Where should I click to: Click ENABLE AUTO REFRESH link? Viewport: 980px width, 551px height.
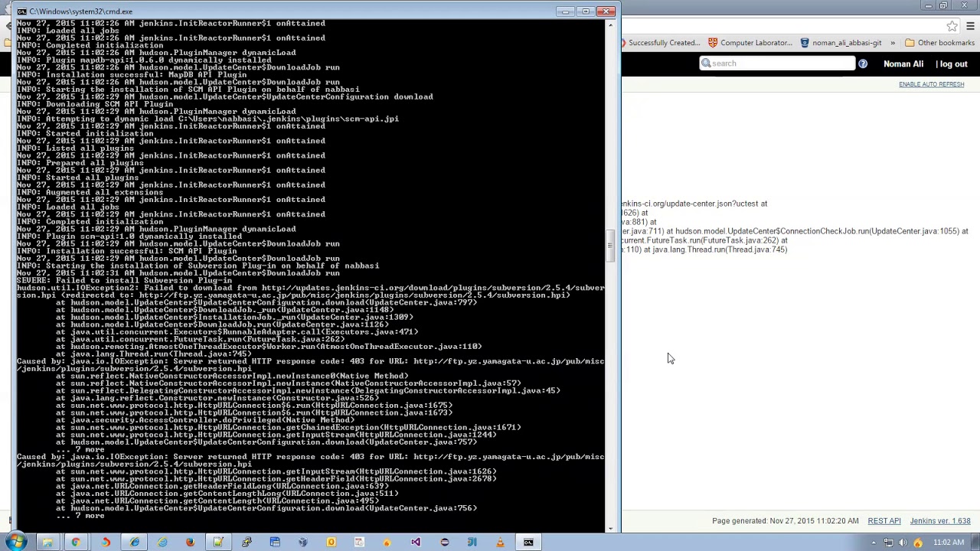click(931, 84)
